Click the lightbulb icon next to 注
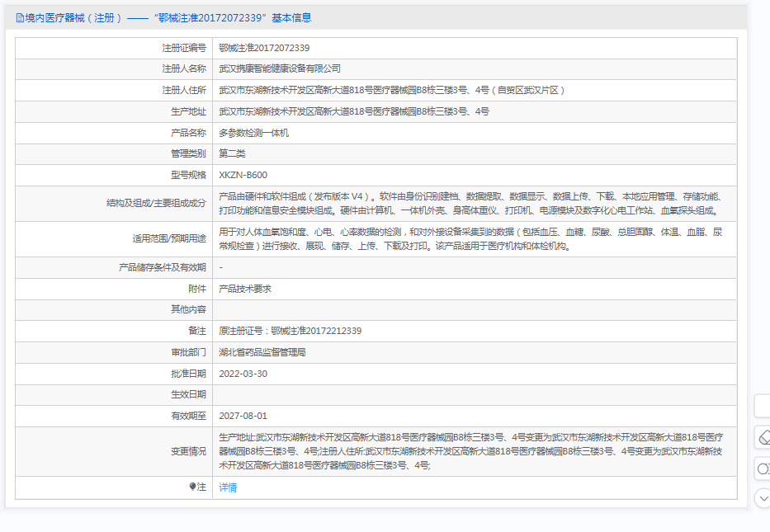Viewport: 770px width, 532px height. 193,487
